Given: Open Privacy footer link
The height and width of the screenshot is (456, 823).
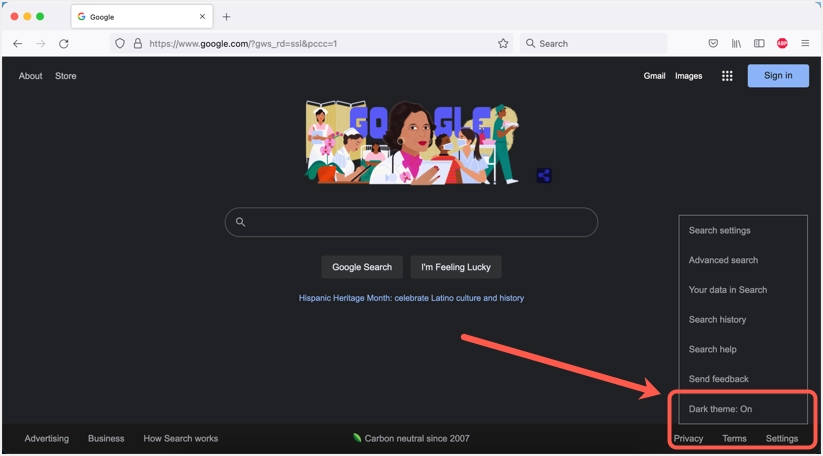Looking at the screenshot, I should click(688, 439).
